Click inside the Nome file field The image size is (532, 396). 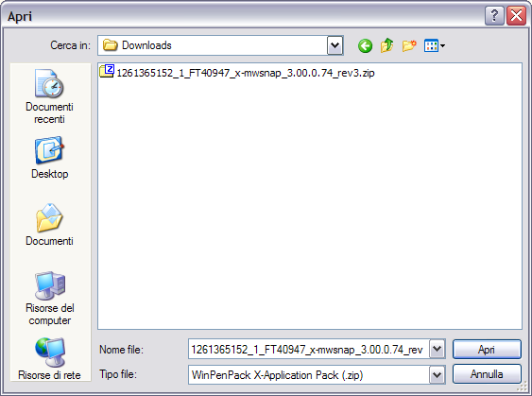309,349
